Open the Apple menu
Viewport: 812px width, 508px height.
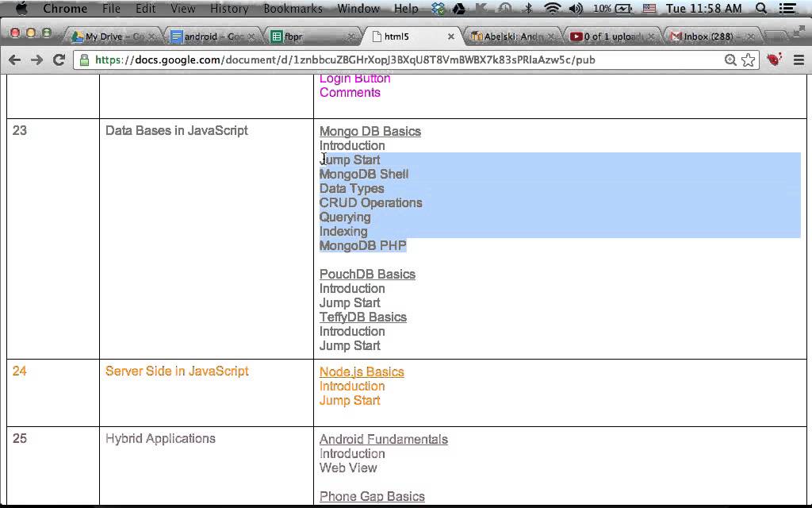[21, 8]
